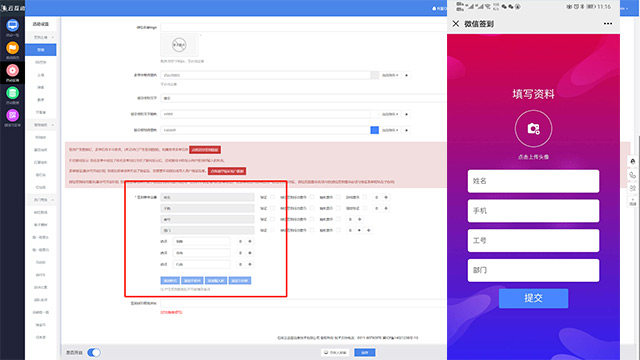The height and width of the screenshot is (360, 640).
Task: Click the three-dot menu in 微信签到 header
Action: click(608, 24)
